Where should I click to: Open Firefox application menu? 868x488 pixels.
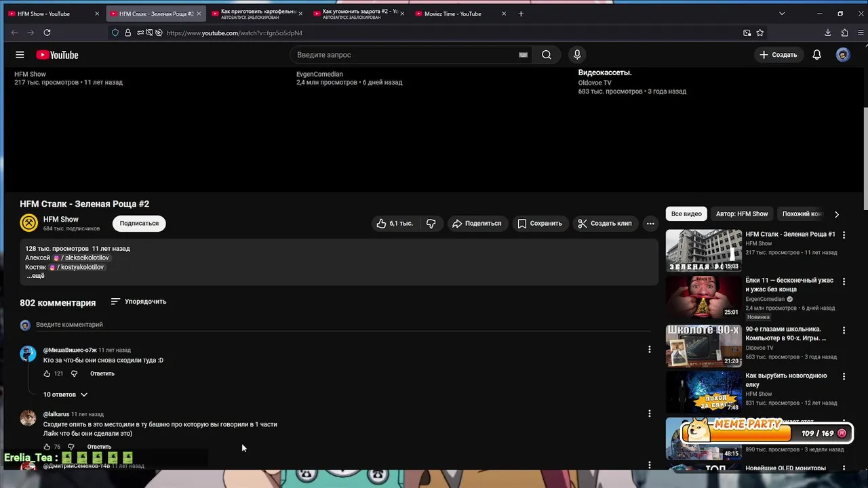[859, 33]
